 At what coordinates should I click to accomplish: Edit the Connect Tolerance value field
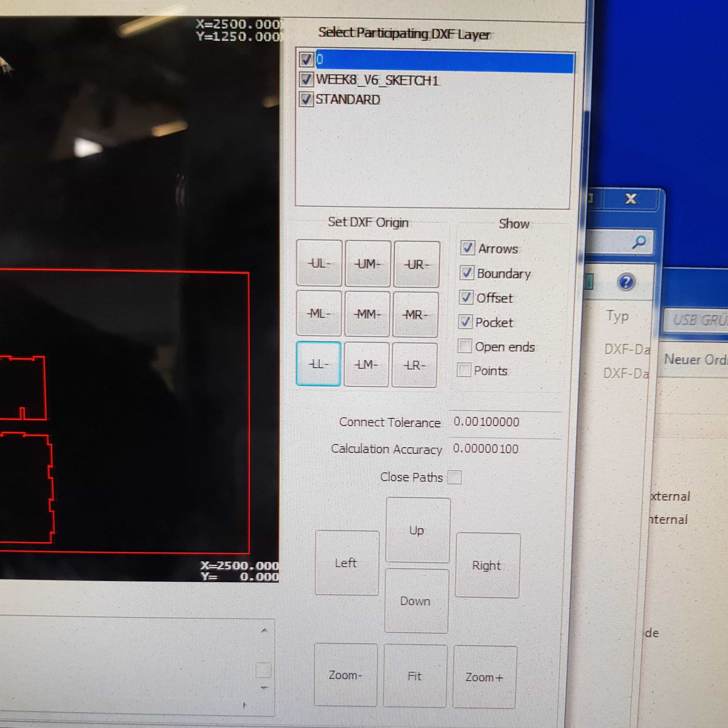click(x=486, y=422)
